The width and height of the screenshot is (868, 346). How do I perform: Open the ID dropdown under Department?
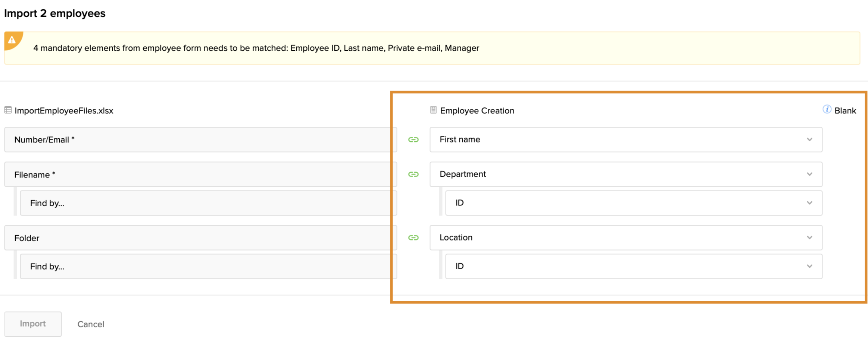click(x=633, y=203)
